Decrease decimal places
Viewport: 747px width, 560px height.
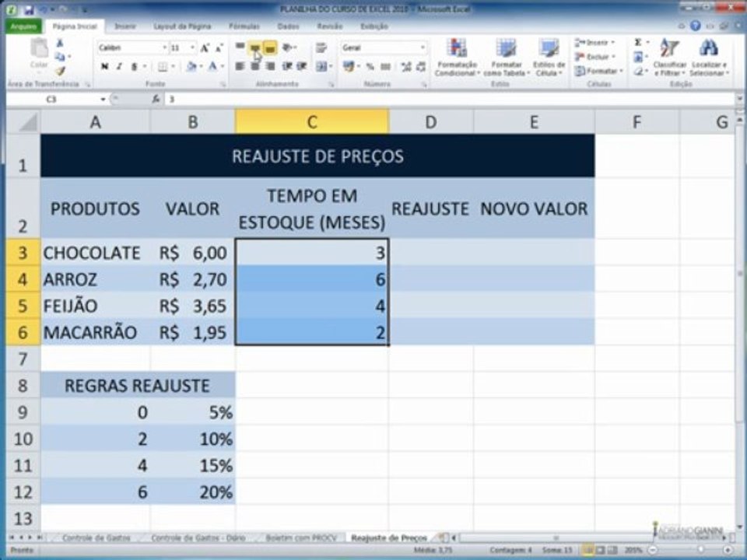pos(421,67)
